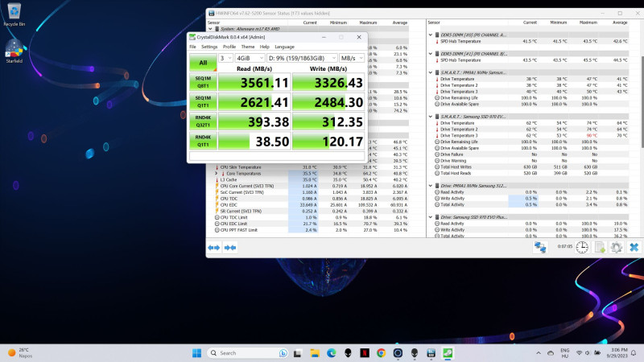Collapse the DDR5 DIMM [#0] sensor group
The height and width of the screenshot is (362, 644).
[x=431, y=35]
